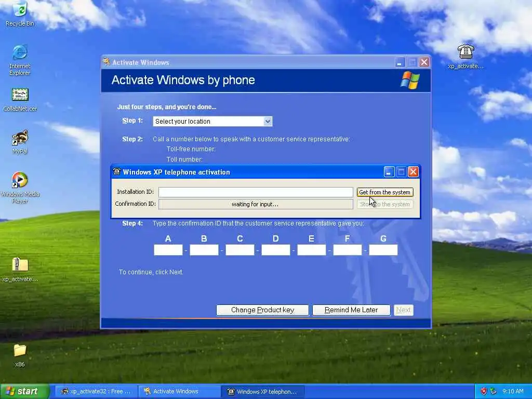Select the Internet Explorer desktop icon
Screen dimensions: 532x399
click(x=20, y=60)
